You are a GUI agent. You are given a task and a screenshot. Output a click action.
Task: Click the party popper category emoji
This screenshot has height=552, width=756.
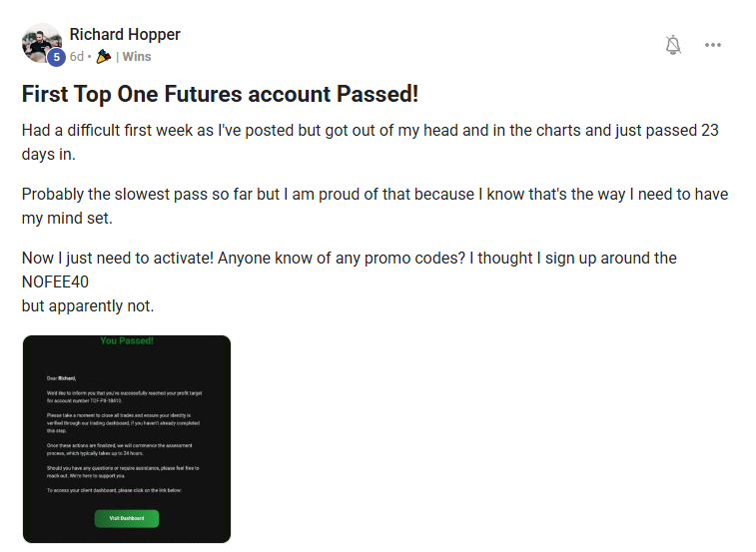coord(103,57)
